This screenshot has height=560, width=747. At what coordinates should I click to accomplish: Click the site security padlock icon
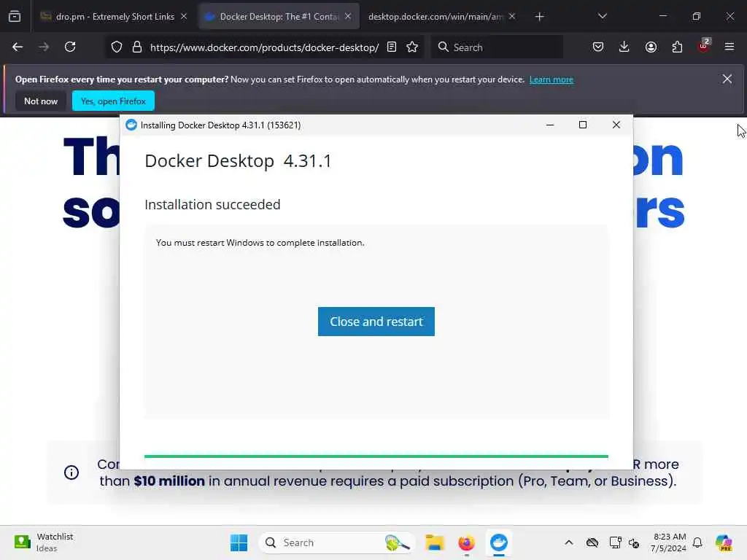(137, 47)
